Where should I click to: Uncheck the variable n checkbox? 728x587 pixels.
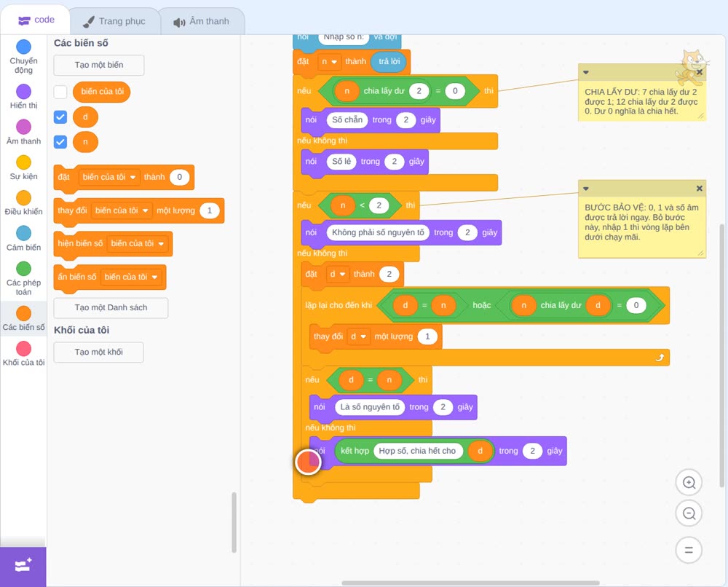point(60,141)
